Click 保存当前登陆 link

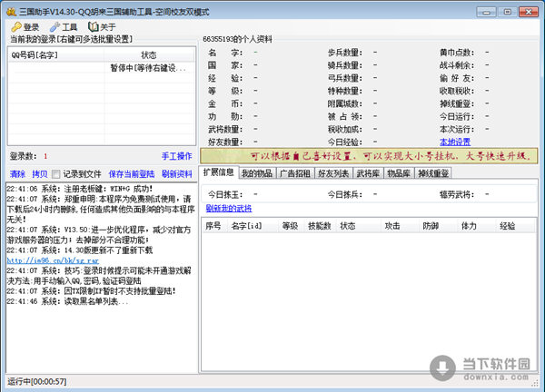[132, 174]
